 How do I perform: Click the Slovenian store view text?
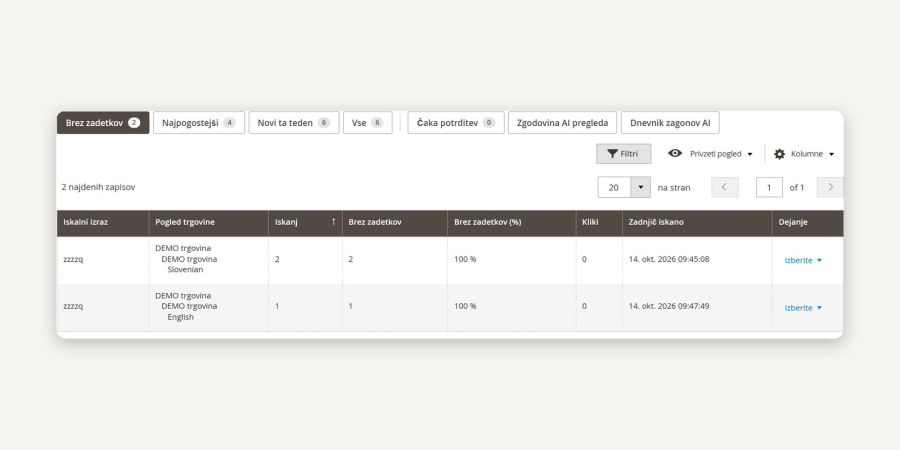point(185,269)
